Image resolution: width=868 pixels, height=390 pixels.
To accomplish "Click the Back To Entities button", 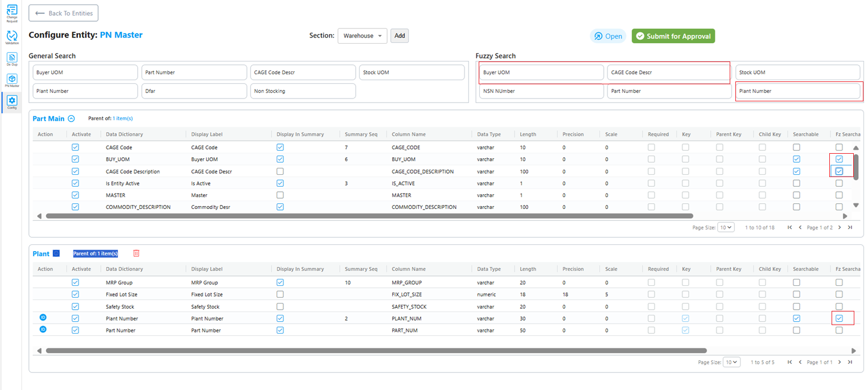I will tap(64, 13).
